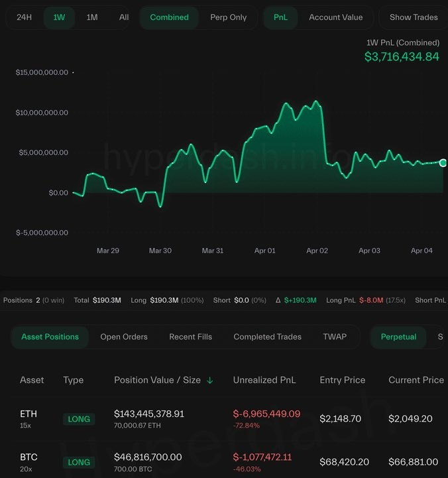
Task: Select the Perpetual market filter
Action: pyautogui.click(x=398, y=337)
